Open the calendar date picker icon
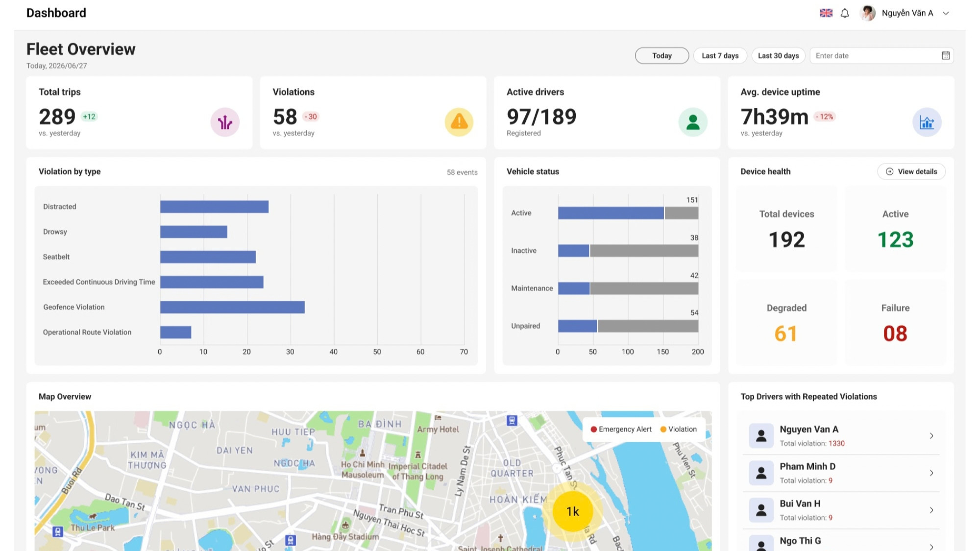980x551 pixels. [946, 55]
